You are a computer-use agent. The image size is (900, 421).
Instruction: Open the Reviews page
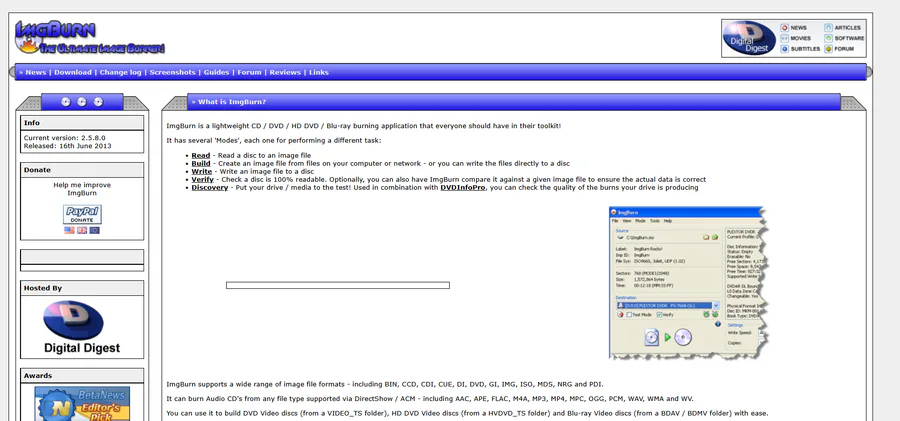[285, 72]
